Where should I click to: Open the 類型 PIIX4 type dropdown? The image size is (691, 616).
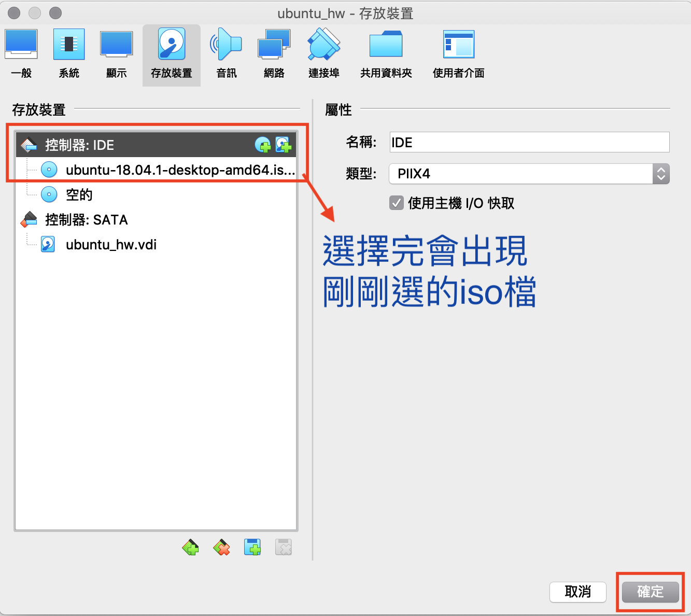529,174
